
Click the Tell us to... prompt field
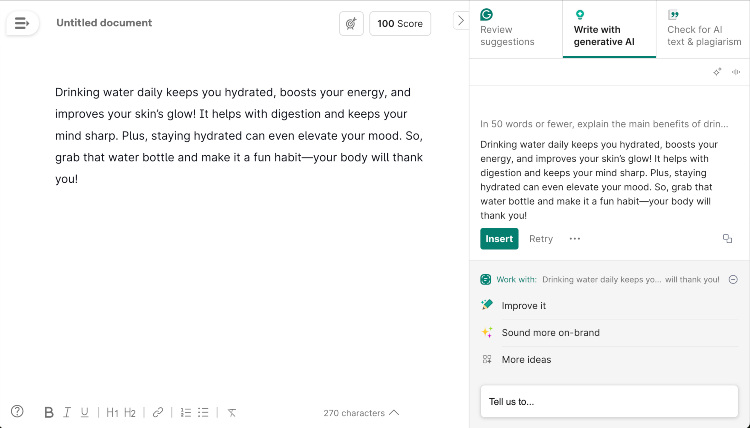point(609,402)
